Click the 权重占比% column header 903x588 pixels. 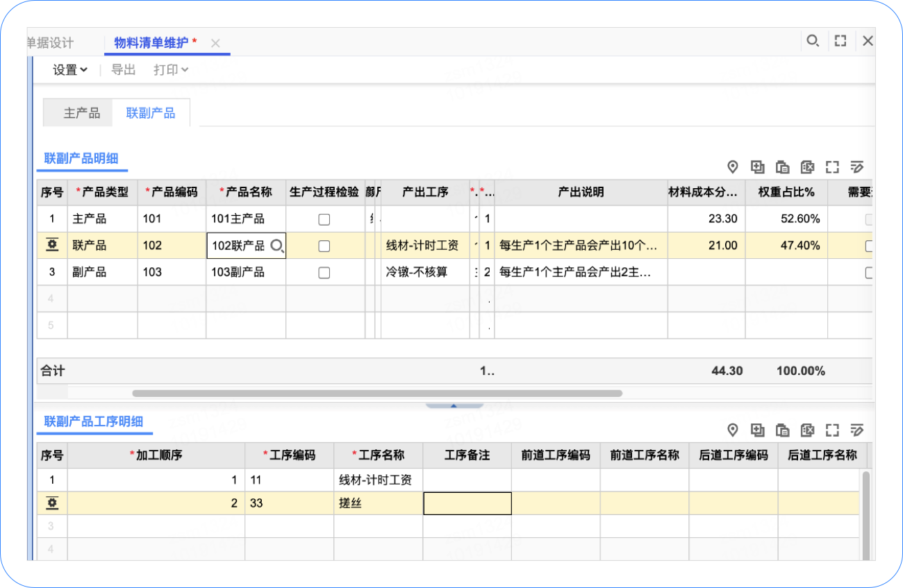pos(786,192)
